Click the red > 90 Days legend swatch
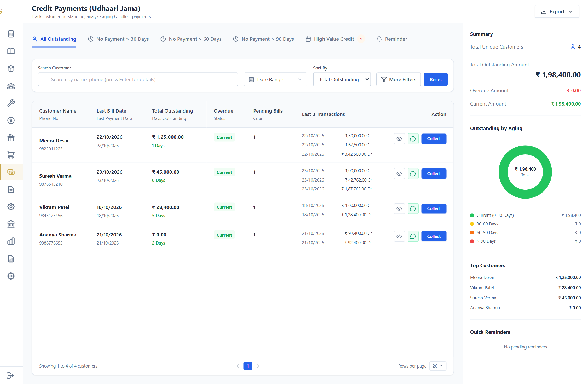This screenshot has width=588, height=384. tap(472, 241)
